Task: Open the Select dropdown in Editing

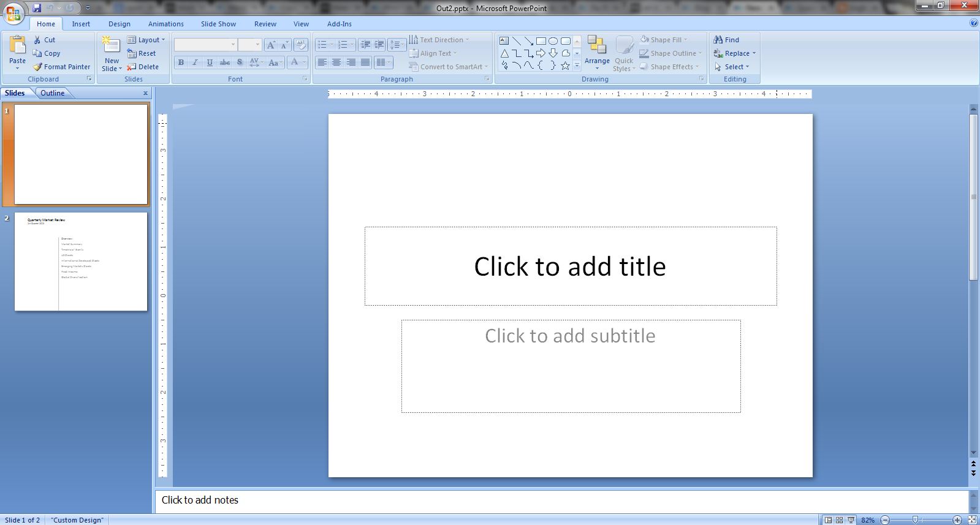Action: [732, 67]
